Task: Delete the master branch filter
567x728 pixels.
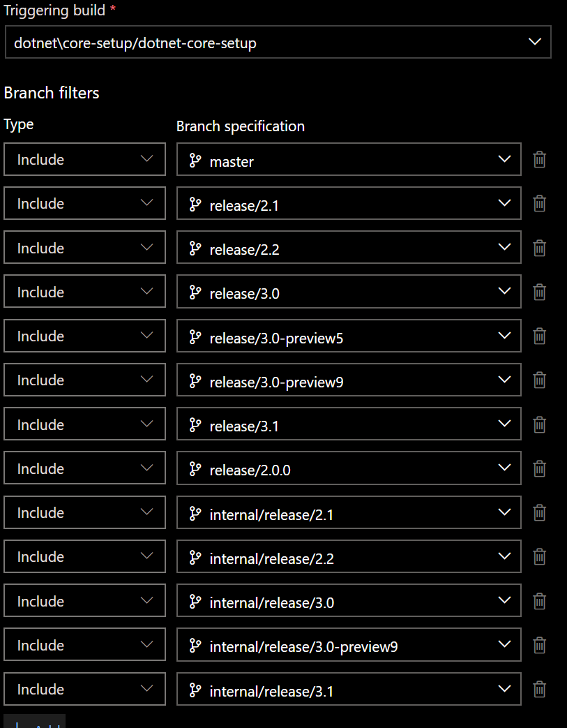Action: point(539,159)
